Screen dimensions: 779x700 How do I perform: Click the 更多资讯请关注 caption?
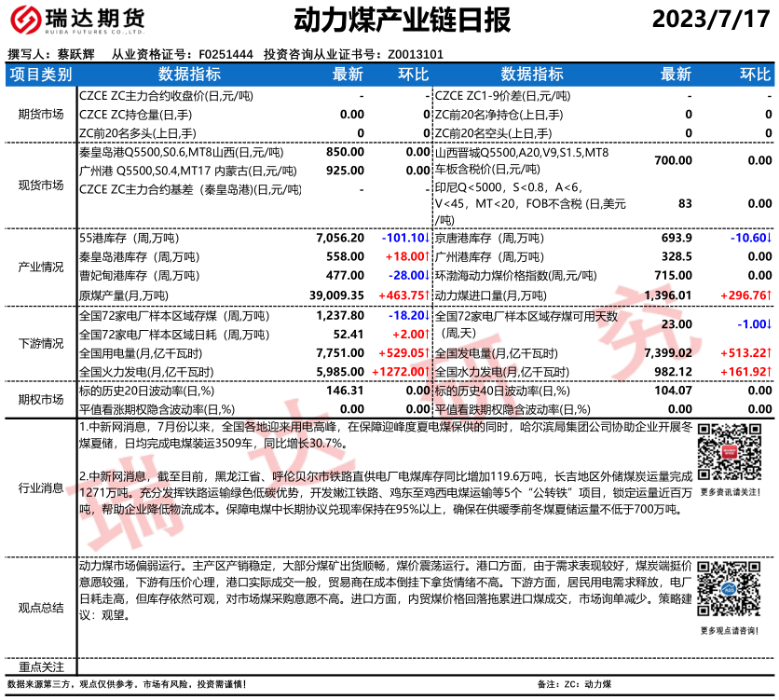(x=728, y=491)
